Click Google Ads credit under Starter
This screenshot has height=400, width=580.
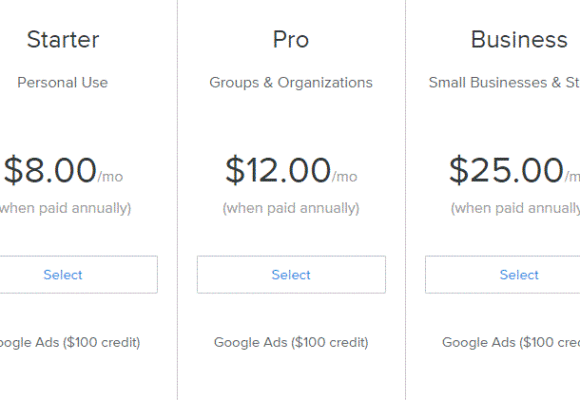[70, 343]
